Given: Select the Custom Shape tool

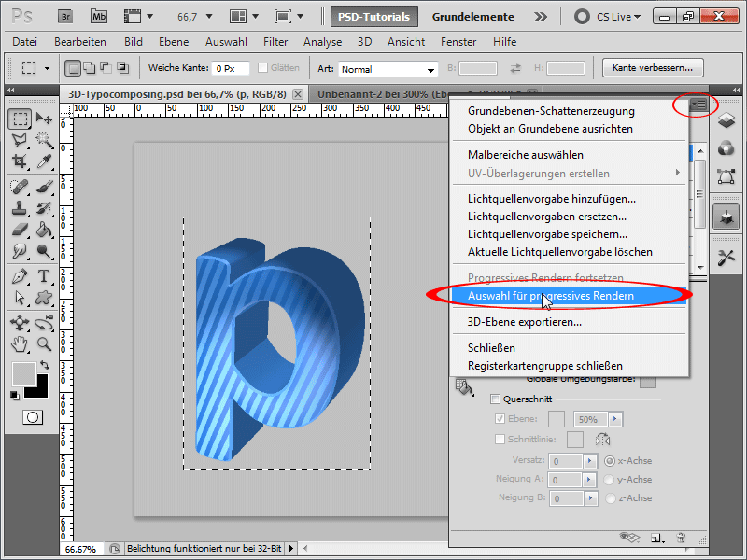Looking at the screenshot, I should [44, 298].
